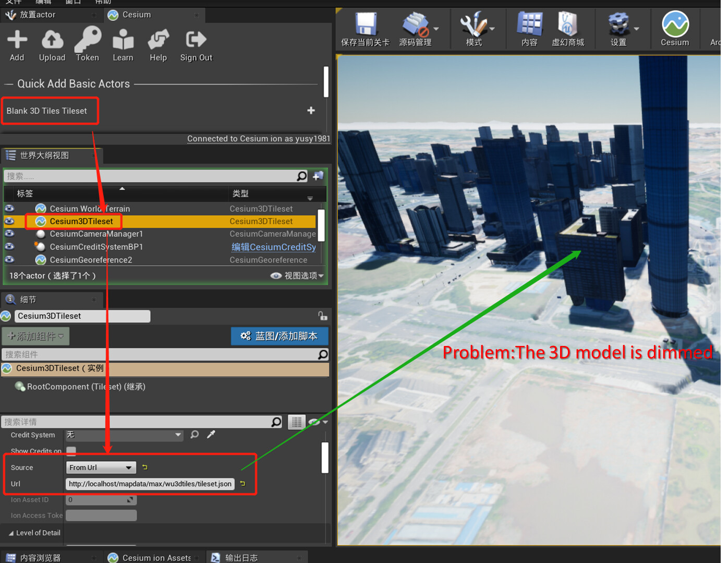Image resolution: width=728 pixels, height=563 pixels.
Task: Select RootComponent (Tileset) in components
Action: [x=86, y=387]
